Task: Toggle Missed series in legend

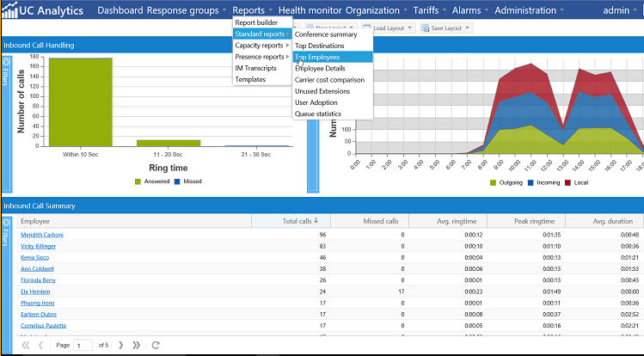Action: [x=187, y=181]
